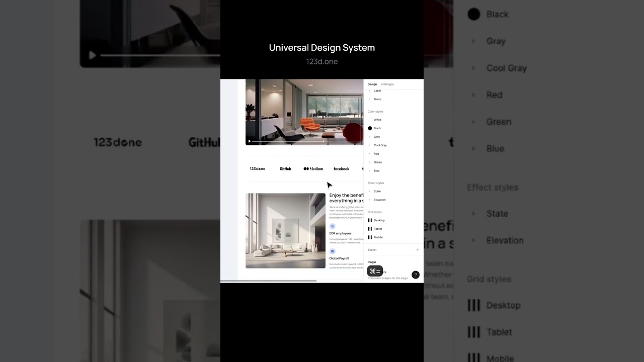Select the EOR employees feature icon
The width and height of the screenshot is (644, 362).
pyautogui.click(x=332, y=226)
